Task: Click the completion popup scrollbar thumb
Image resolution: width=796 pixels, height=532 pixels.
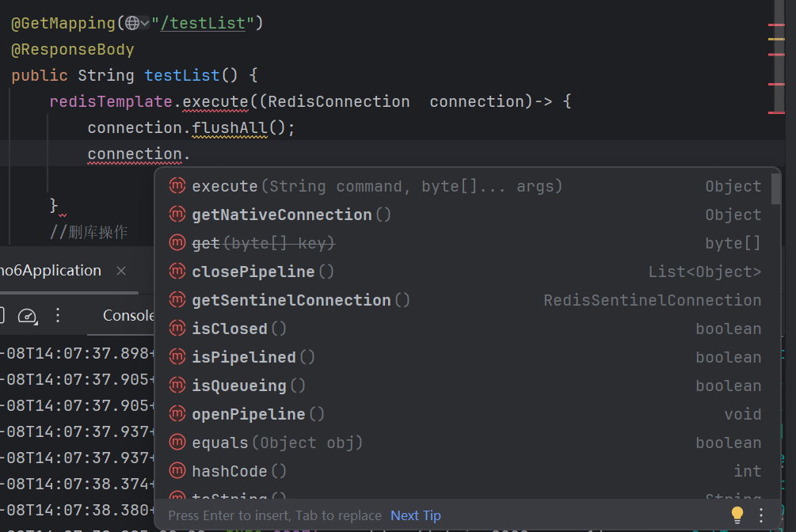Action: coord(775,189)
